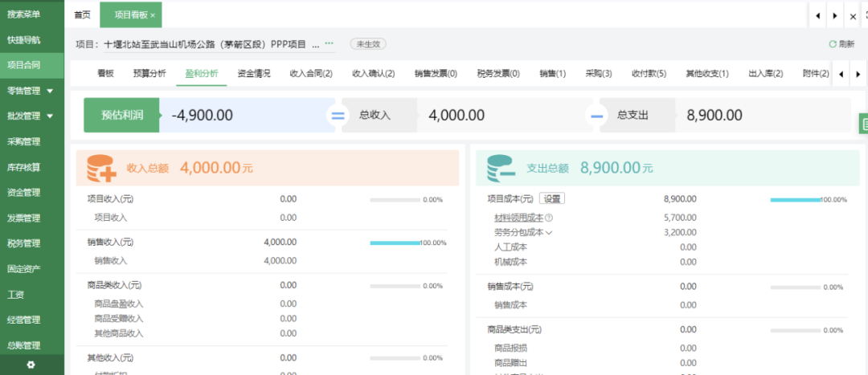Open 总账管理 in the sidebar

(x=24, y=345)
